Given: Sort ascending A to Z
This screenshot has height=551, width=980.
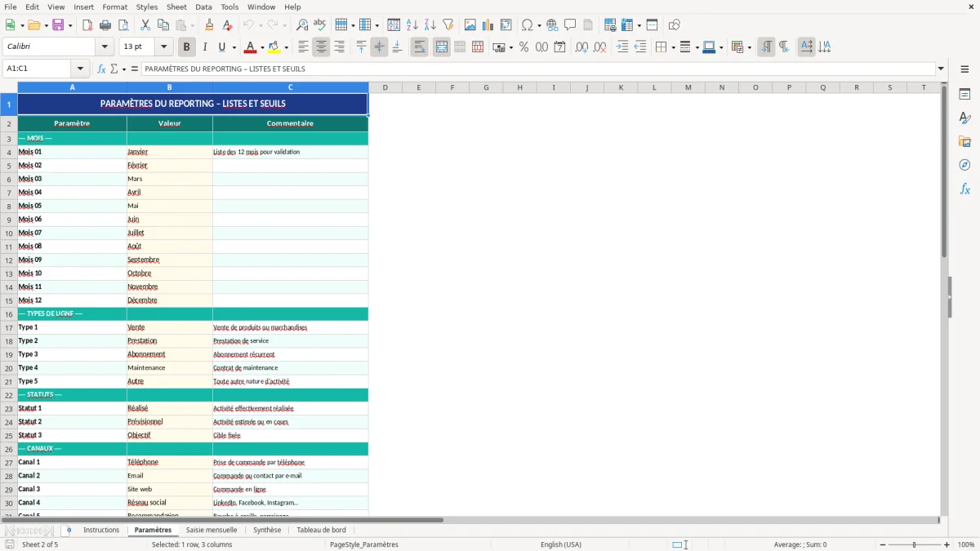Looking at the screenshot, I should click(x=412, y=25).
